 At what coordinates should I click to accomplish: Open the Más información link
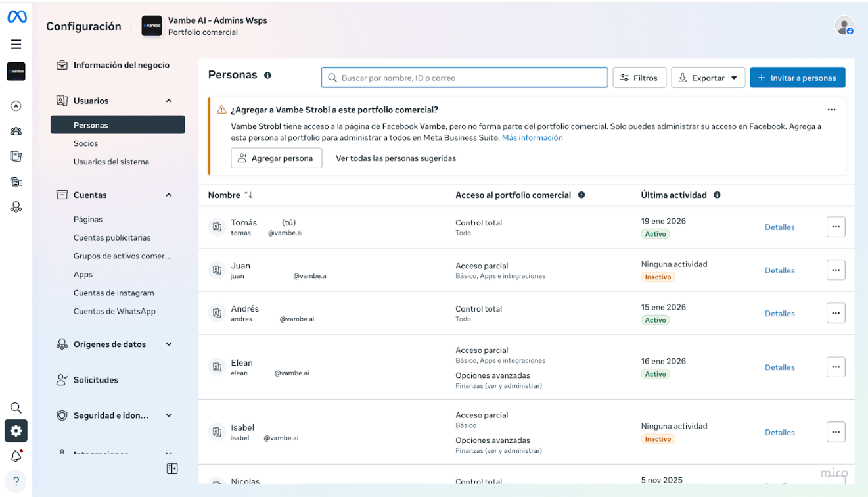(532, 138)
